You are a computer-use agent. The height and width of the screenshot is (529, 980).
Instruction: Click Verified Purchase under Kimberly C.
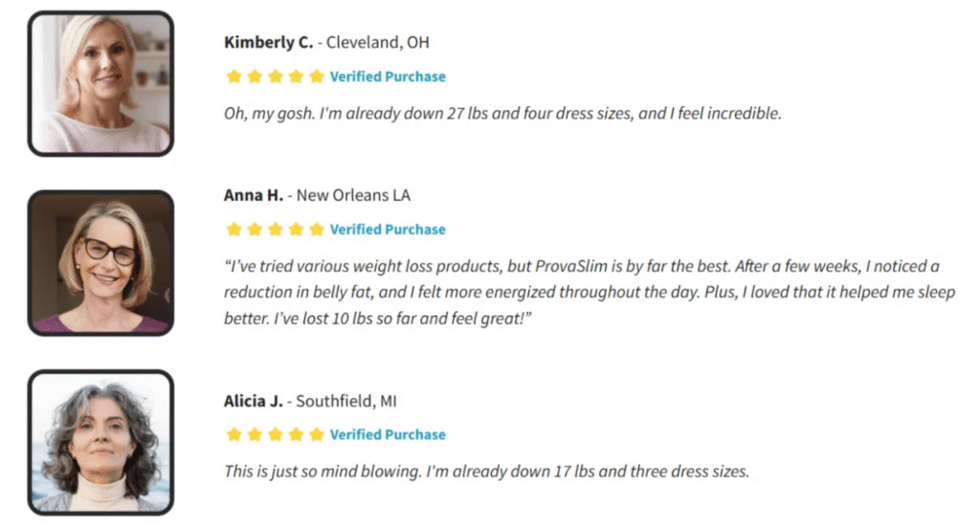[x=388, y=77]
